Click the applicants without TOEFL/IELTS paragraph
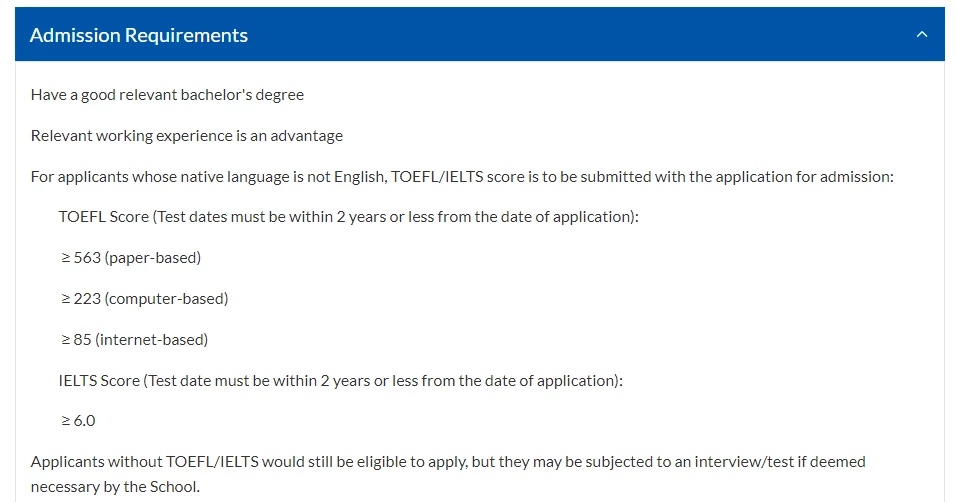 pyautogui.click(x=448, y=474)
